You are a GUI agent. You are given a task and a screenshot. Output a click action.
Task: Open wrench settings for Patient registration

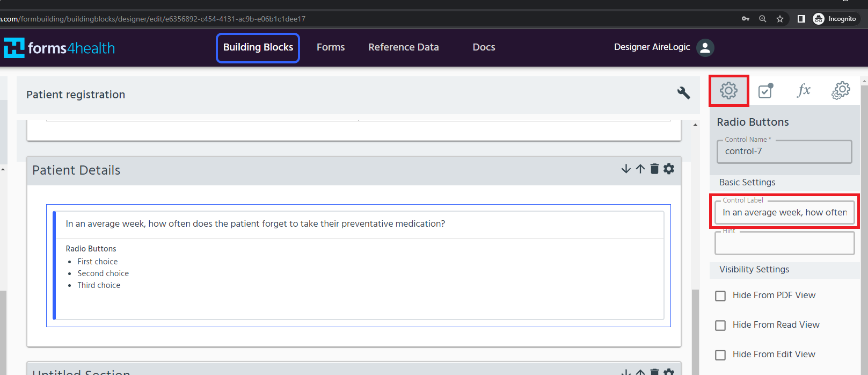click(x=683, y=93)
